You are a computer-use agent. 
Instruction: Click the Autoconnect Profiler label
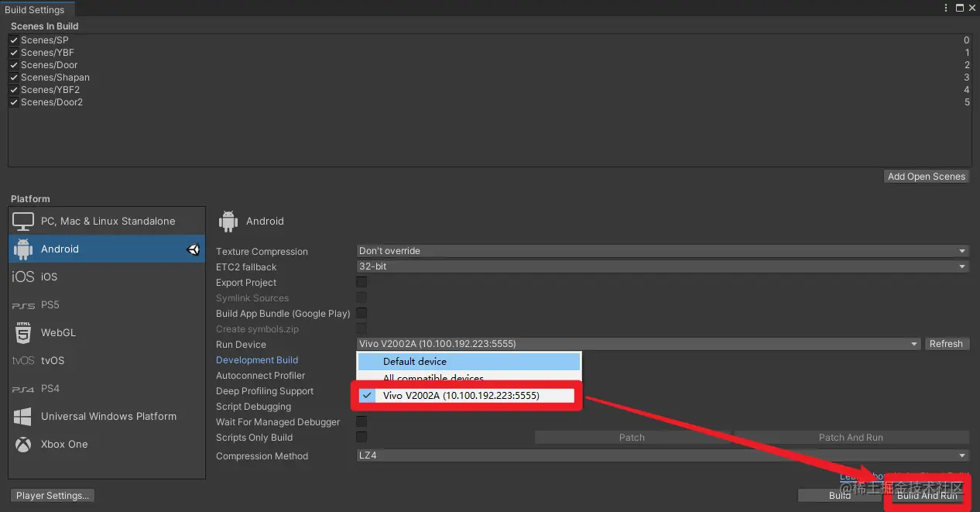[261, 376]
